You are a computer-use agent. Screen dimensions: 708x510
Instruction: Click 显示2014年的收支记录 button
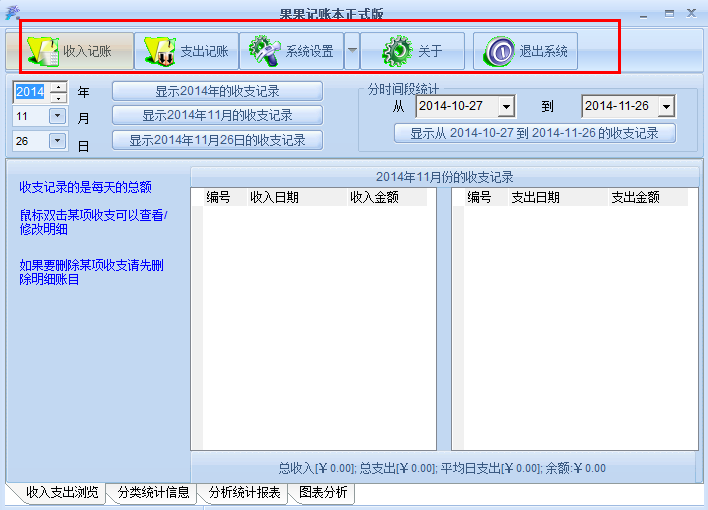(x=217, y=91)
